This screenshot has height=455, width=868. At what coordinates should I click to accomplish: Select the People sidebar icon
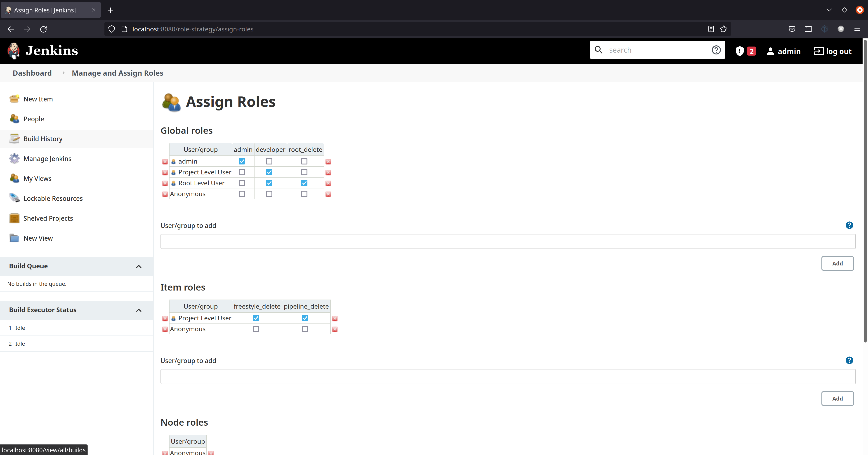click(14, 119)
